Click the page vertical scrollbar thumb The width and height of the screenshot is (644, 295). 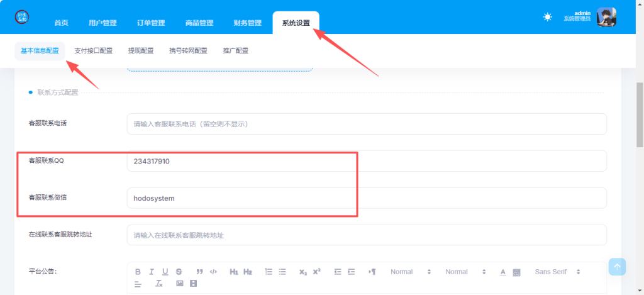click(640, 114)
